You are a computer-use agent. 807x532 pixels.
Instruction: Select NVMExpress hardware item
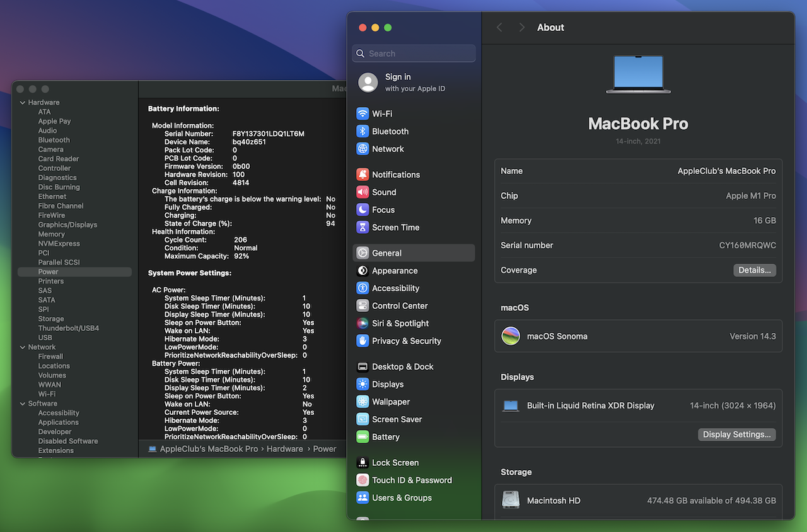click(59, 243)
